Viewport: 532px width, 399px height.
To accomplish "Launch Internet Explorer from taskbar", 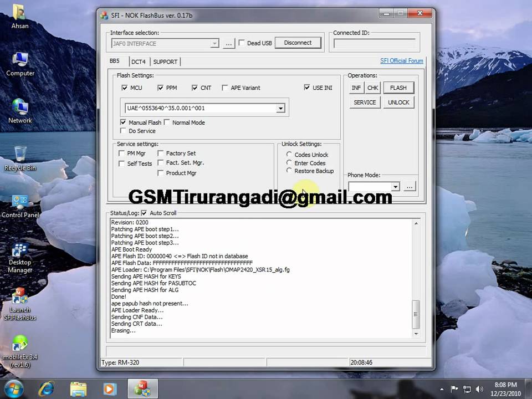I will coord(47,389).
